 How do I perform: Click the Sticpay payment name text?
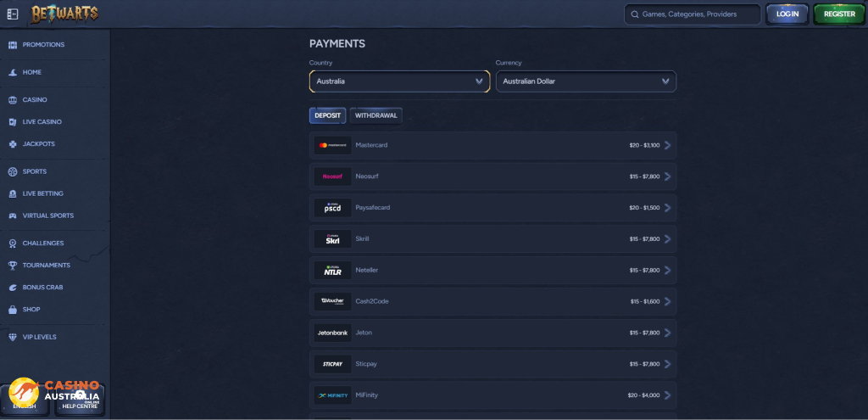(x=366, y=364)
